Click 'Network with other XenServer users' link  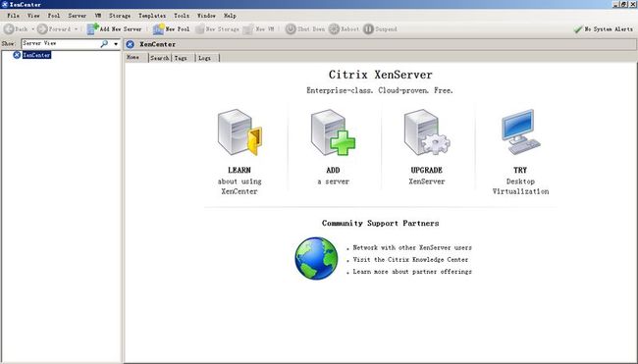pyautogui.click(x=412, y=247)
